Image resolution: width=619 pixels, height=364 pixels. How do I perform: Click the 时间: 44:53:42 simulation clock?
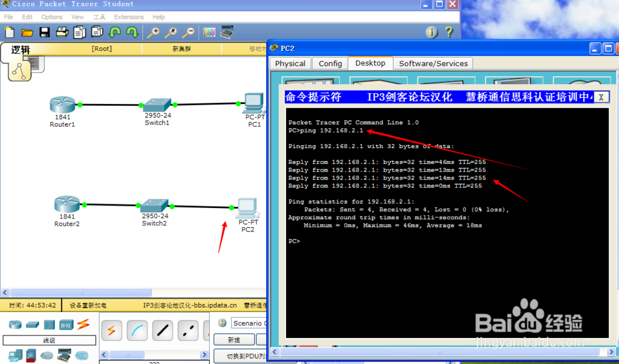32,305
